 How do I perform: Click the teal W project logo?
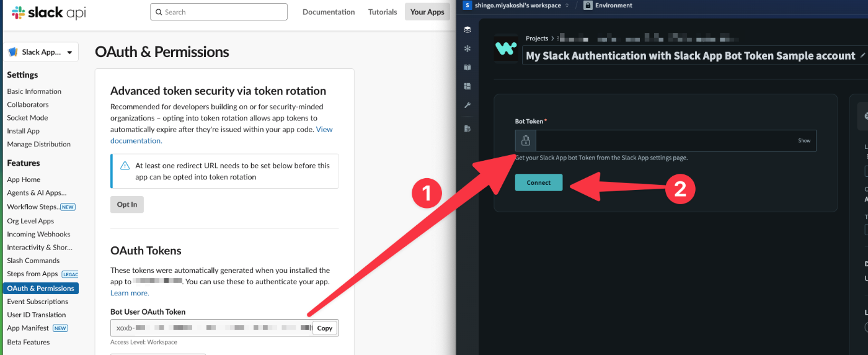(x=506, y=48)
